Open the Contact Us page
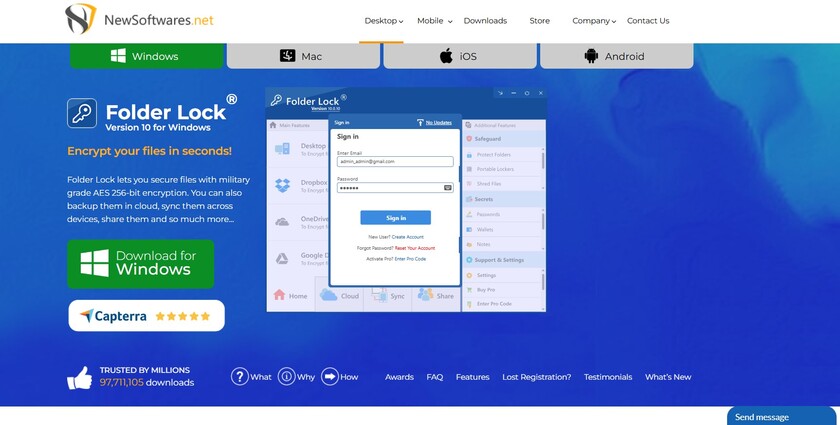The height and width of the screenshot is (425, 840). click(648, 21)
